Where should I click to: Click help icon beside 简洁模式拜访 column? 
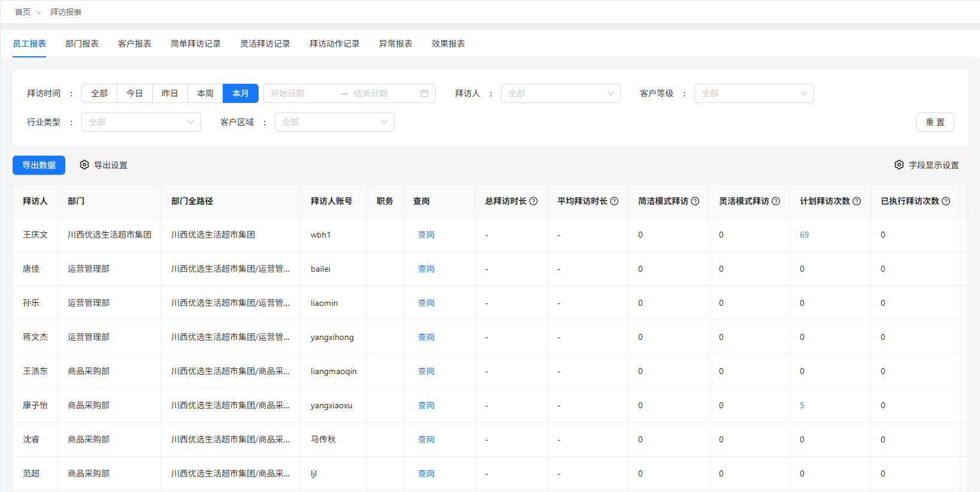[x=695, y=201]
